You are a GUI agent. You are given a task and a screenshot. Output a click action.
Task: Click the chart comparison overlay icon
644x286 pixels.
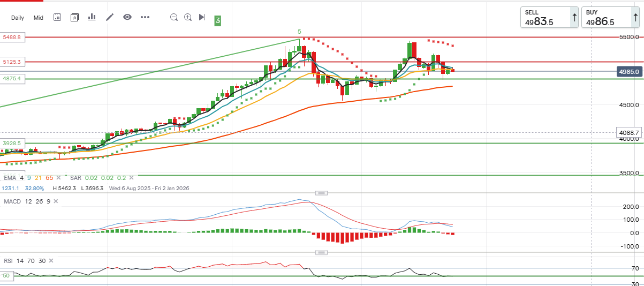tap(74, 17)
